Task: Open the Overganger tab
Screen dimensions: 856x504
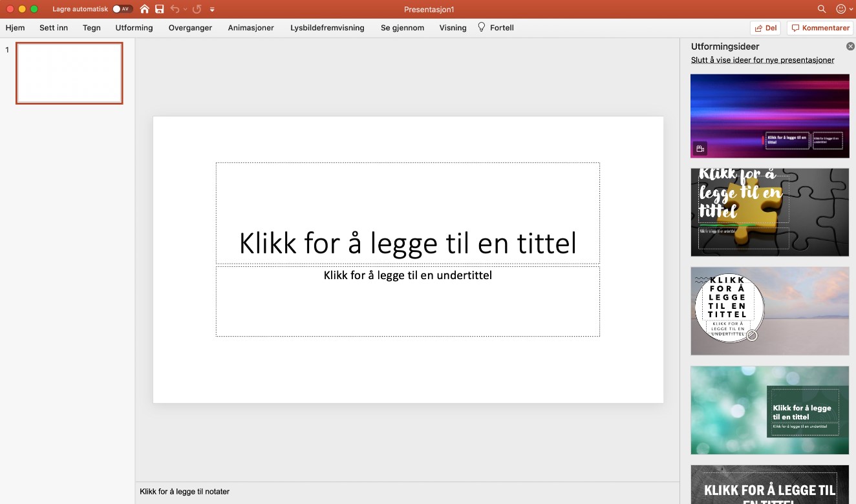Action: (x=190, y=28)
